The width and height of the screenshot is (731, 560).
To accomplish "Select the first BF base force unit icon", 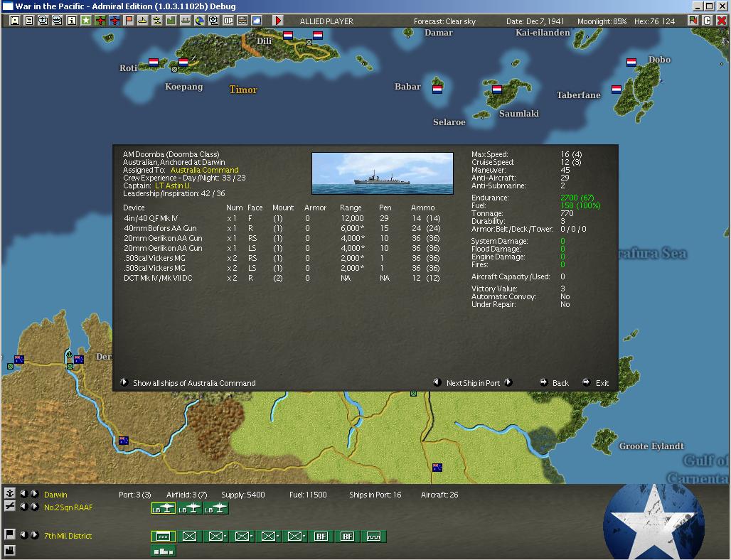I will pyautogui.click(x=321, y=537).
